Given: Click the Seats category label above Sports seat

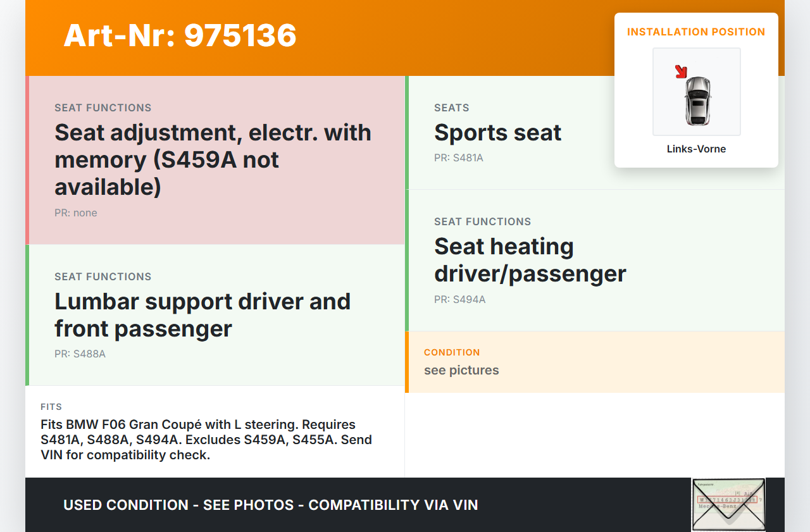Looking at the screenshot, I should click(x=451, y=108).
